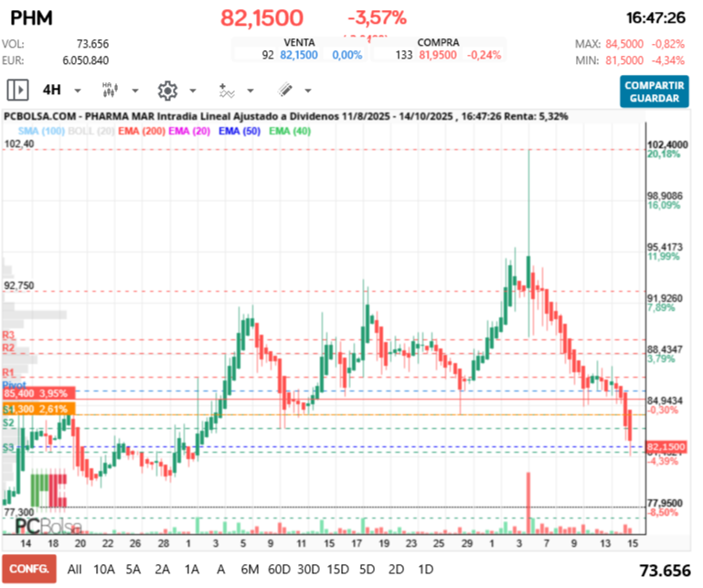Click the orange 84,300 price level tag

37,408
